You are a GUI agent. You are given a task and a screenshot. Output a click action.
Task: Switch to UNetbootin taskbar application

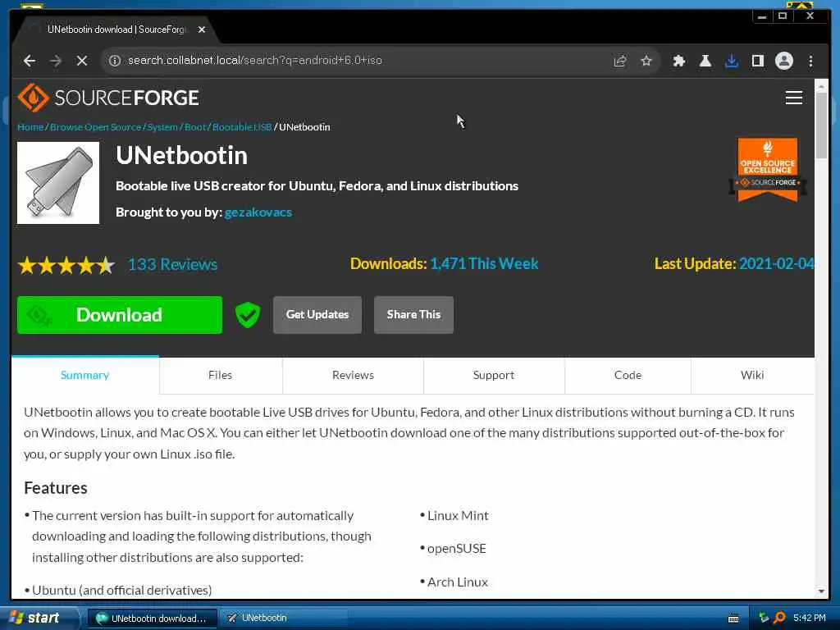(x=284, y=619)
